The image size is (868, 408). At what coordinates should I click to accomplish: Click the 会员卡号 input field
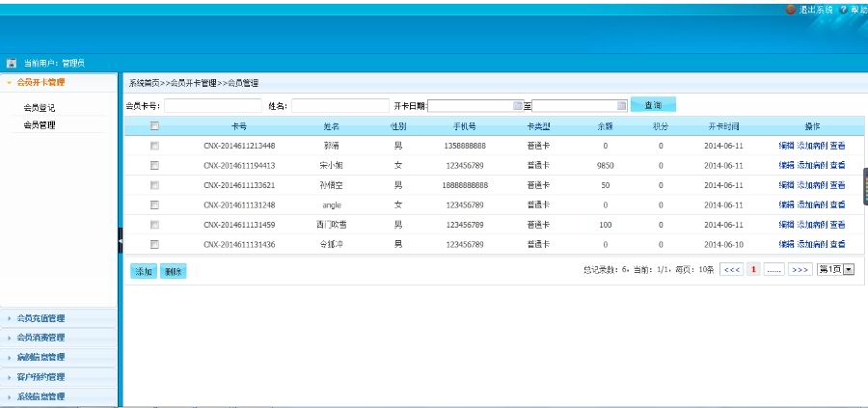(212, 105)
